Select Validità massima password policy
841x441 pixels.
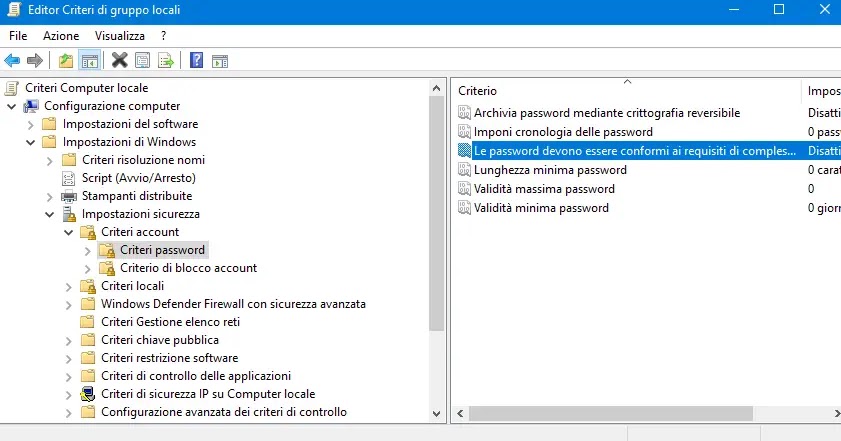pos(544,189)
